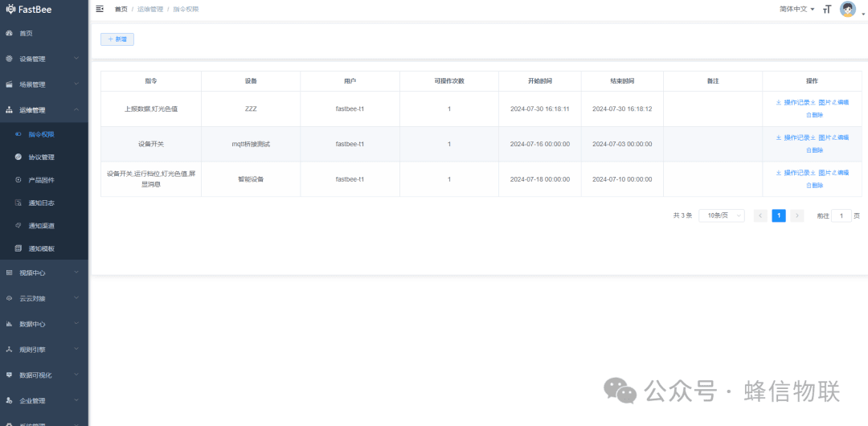Click 编辑 for the 智能设备 row
Image resolution: width=868 pixels, height=426 pixels.
click(841, 173)
